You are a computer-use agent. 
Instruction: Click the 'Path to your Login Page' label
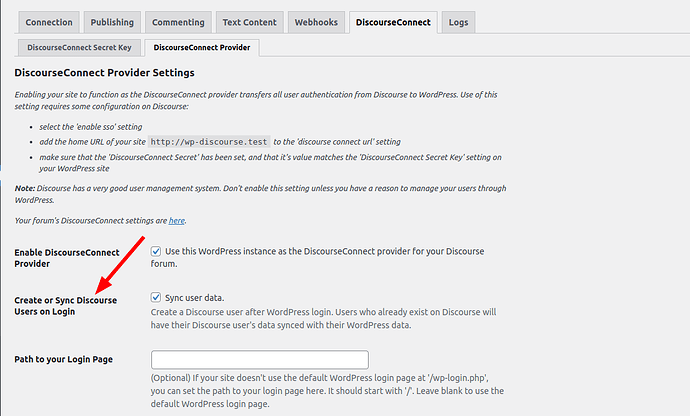[x=63, y=359]
